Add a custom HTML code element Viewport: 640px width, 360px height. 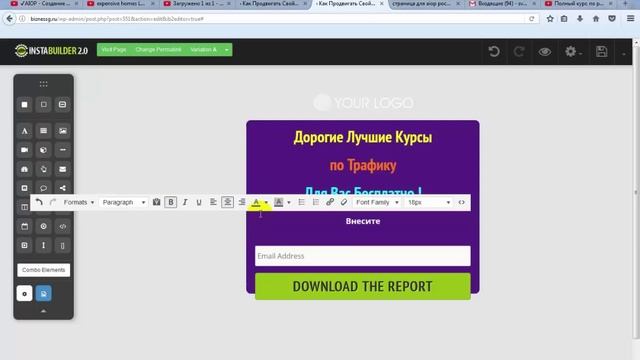coord(62,226)
